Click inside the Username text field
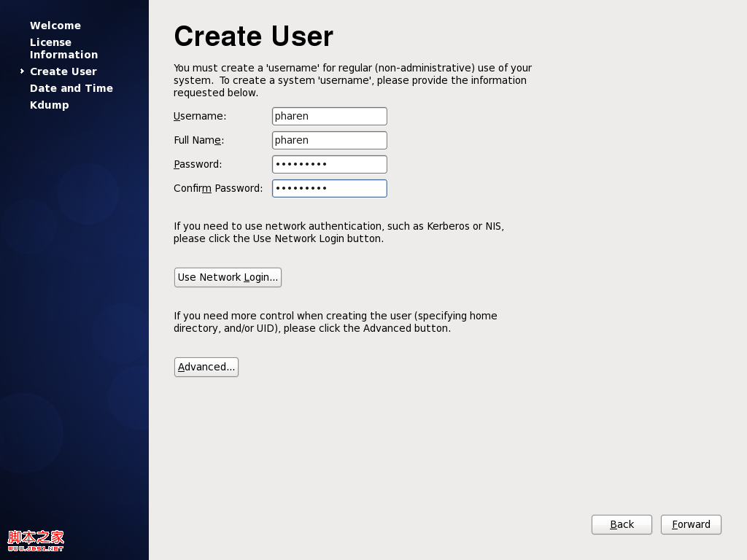 (x=329, y=116)
